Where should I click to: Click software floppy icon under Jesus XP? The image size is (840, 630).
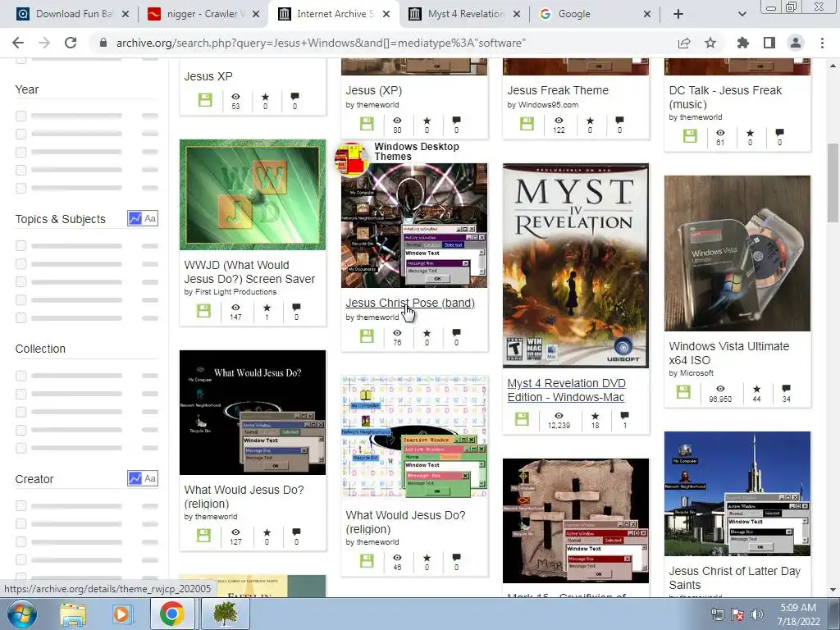(x=205, y=99)
